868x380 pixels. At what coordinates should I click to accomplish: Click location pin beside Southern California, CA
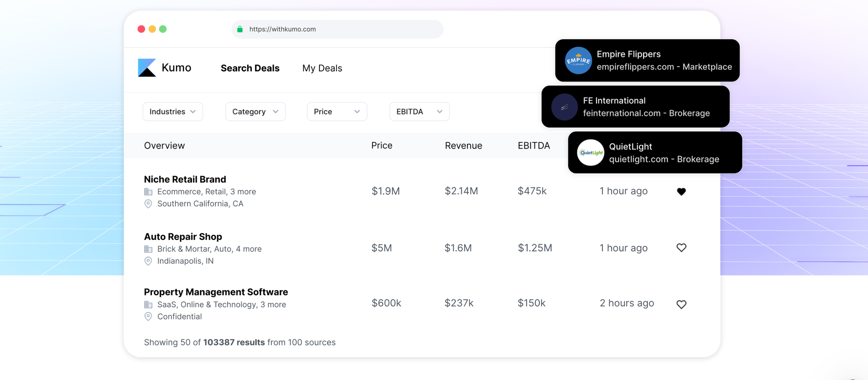(x=148, y=204)
